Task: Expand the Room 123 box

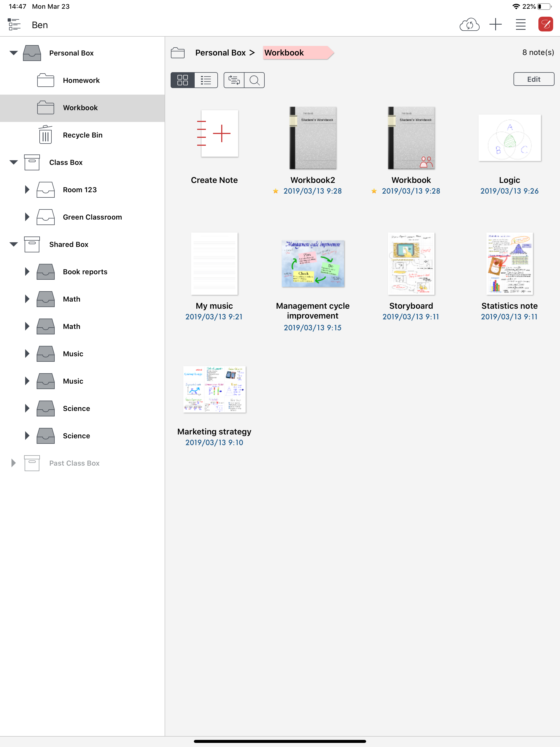Action: (27, 190)
